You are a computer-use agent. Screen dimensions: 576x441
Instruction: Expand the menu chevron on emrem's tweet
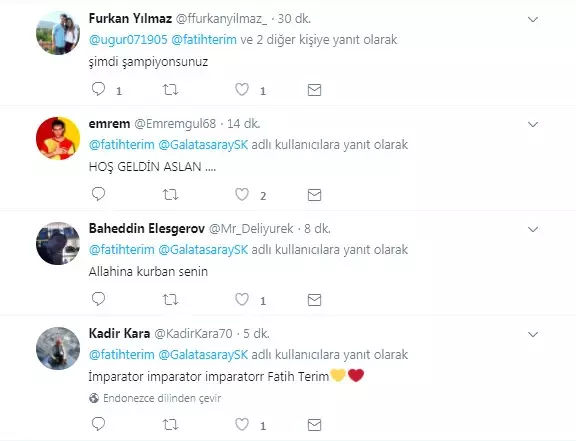coord(533,124)
